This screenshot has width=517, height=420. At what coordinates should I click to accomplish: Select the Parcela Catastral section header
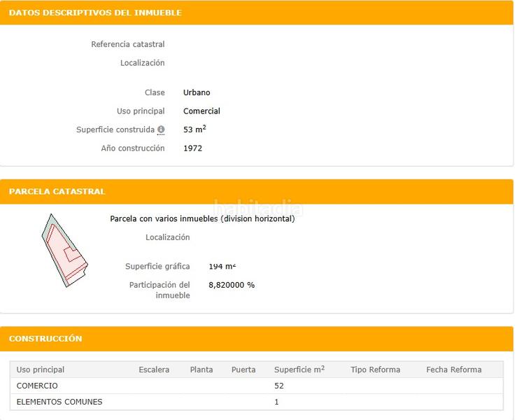[x=57, y=191]
